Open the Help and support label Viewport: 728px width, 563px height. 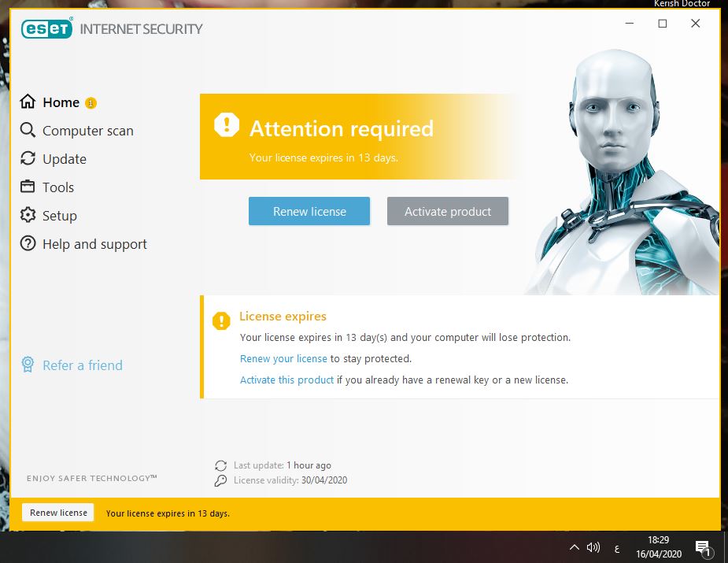click(x=94, y=244)
